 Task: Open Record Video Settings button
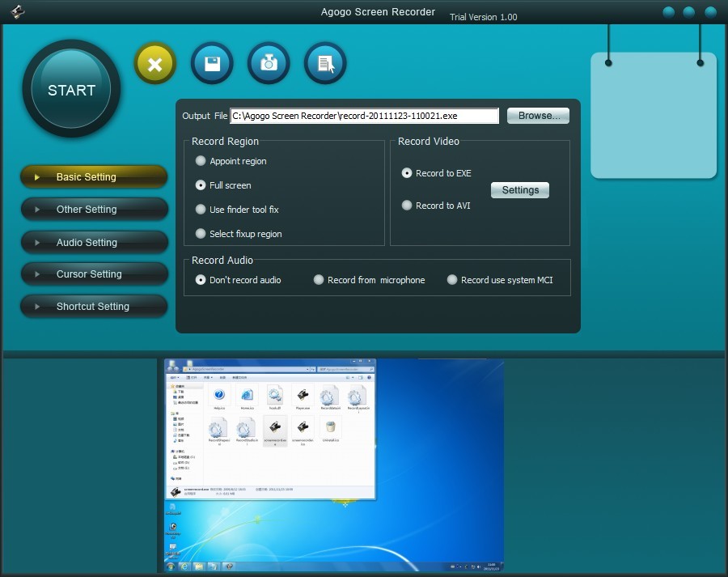pyautogui.click(x=520, y=190)
